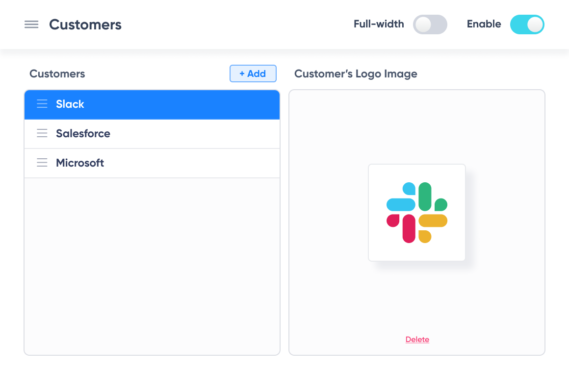569x392 pixels.
Task: Click the Slack logo image thumbnail
Action: [x=417, y=213]
